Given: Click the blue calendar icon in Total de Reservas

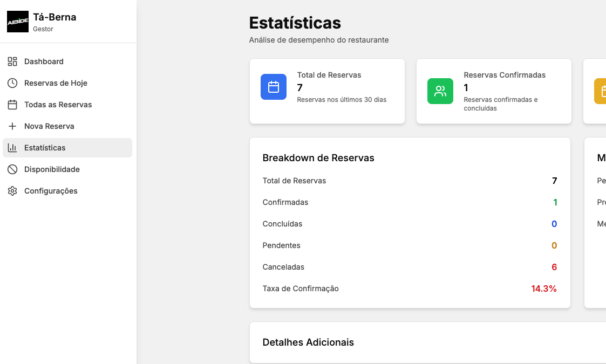Looking at the screenshot, I should pyautogui.click(x=274, y=87).
